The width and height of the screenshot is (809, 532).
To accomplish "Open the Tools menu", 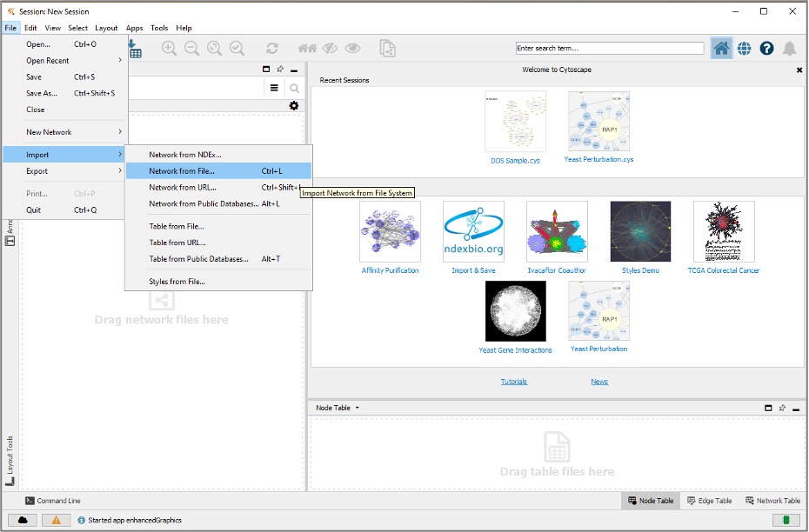I will click(159, 28).
